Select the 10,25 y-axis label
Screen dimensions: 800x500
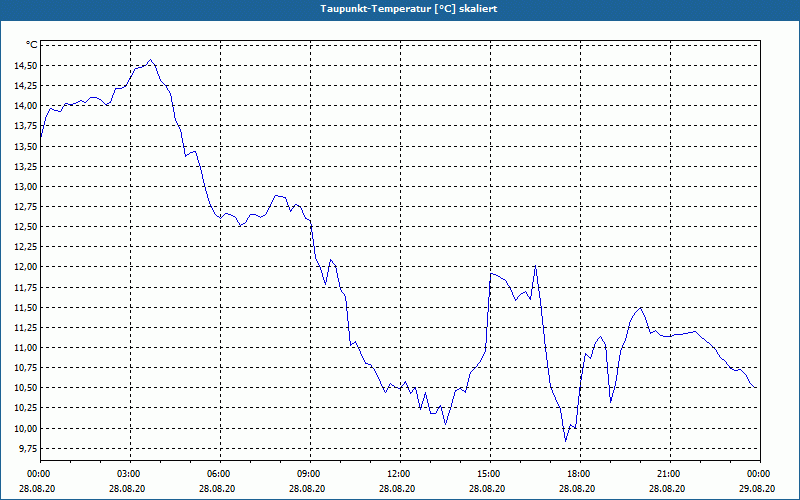pyautogui.click(x=24, y=408)
